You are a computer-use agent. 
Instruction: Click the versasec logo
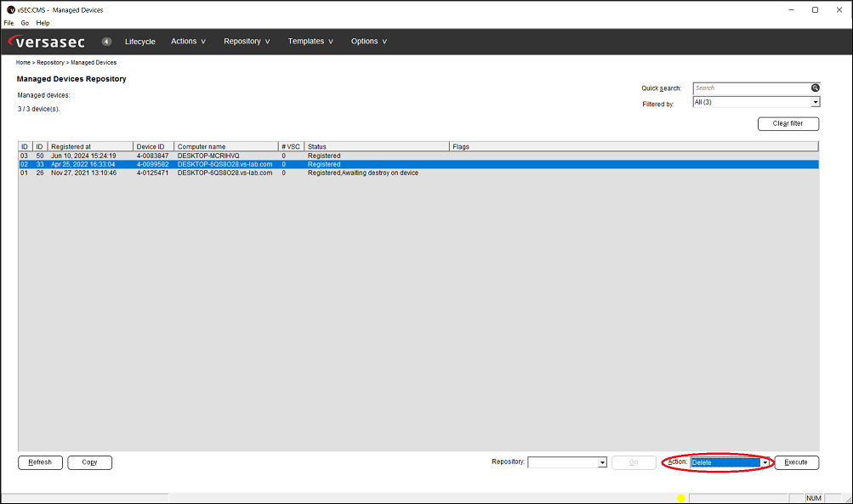[47, 42]
